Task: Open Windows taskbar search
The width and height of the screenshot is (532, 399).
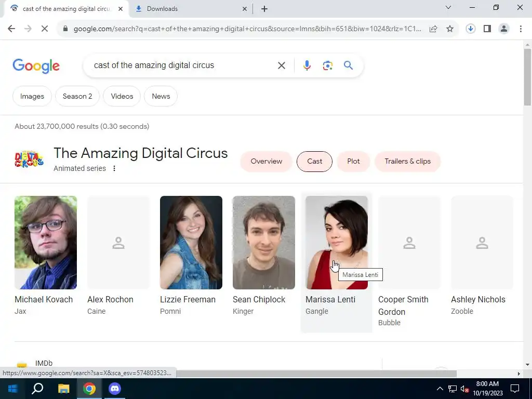Action: 37,389
